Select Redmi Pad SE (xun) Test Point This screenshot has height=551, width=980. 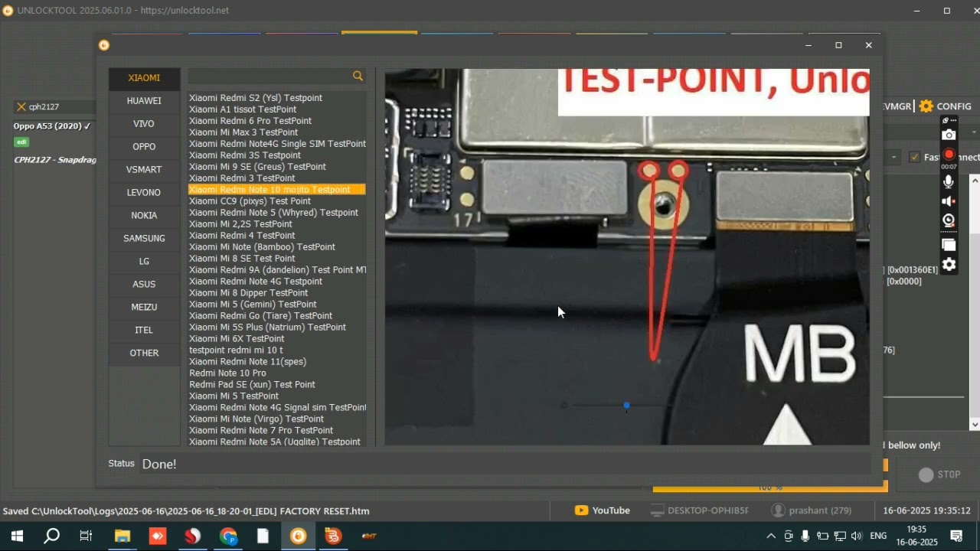252,385
